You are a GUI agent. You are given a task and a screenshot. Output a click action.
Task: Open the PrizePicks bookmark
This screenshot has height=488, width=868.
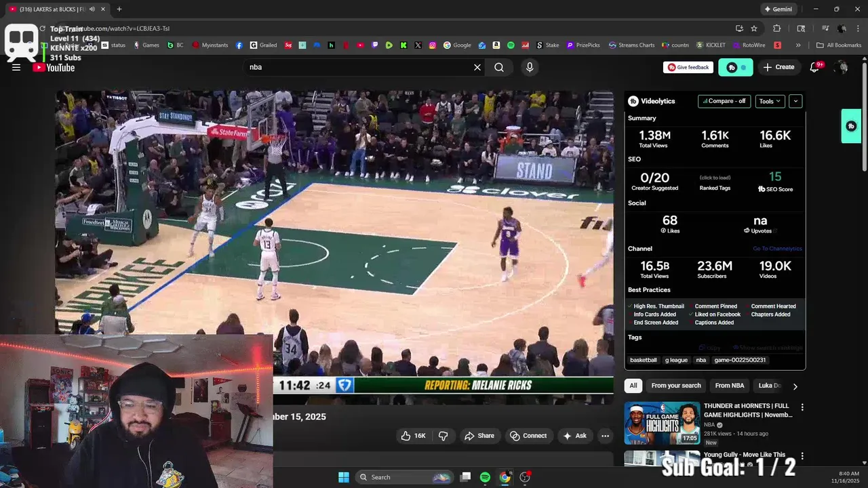pyautogui.click(x=583, y=45)
